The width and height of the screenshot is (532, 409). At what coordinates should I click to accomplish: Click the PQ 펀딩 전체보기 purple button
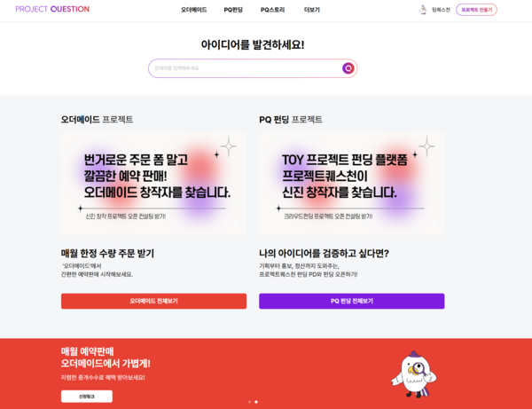(352, 301)
